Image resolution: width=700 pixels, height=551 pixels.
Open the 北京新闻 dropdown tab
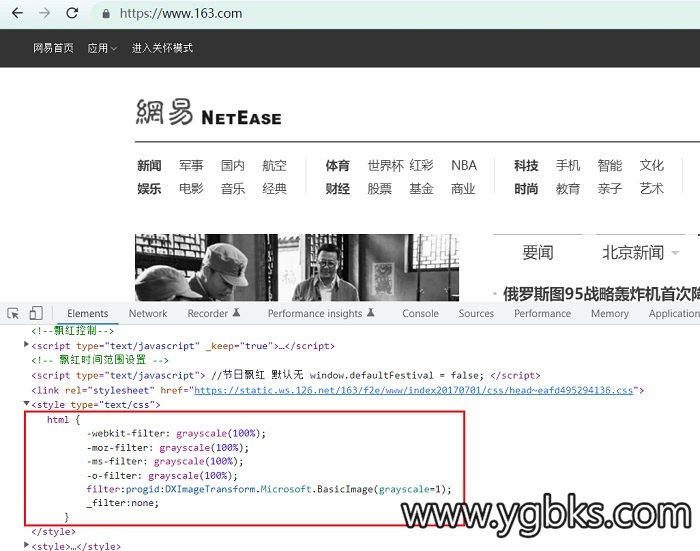[640, 253]
